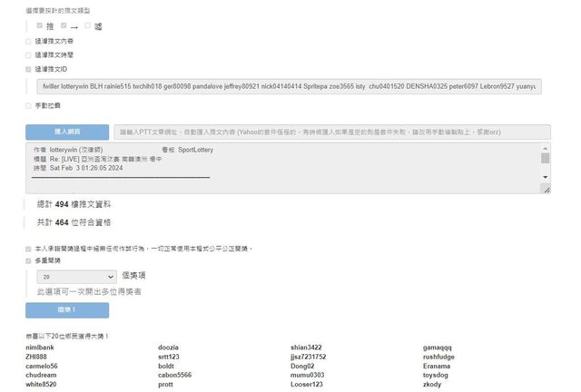This screenshot has width=581, height=392.
Task: Click the text area scrollbar up arrow
Action: click(545, 148)
